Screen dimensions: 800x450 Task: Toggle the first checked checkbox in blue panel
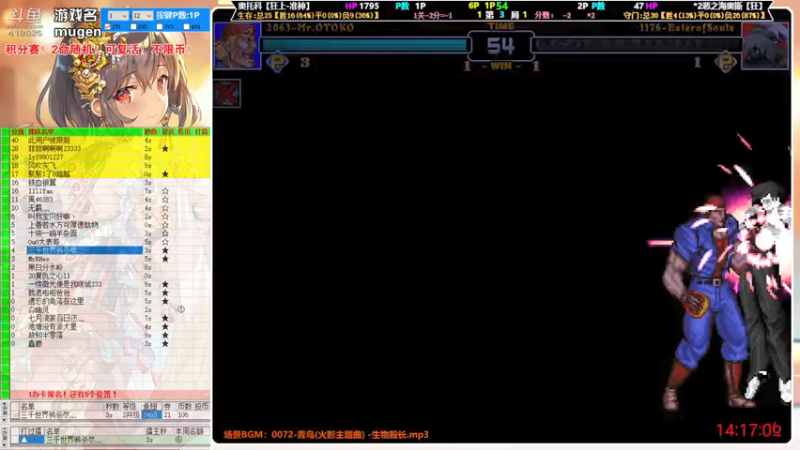point(108,27)
